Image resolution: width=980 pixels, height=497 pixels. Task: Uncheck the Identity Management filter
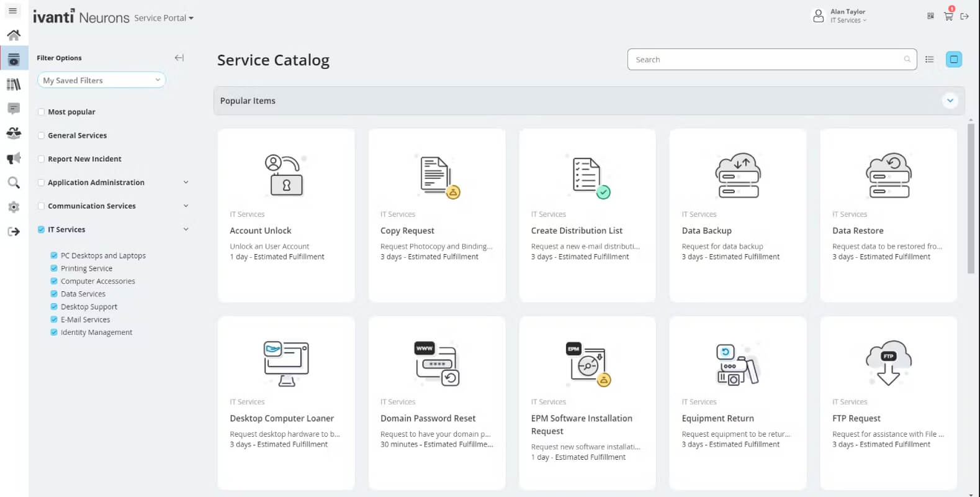click(54, 332)
